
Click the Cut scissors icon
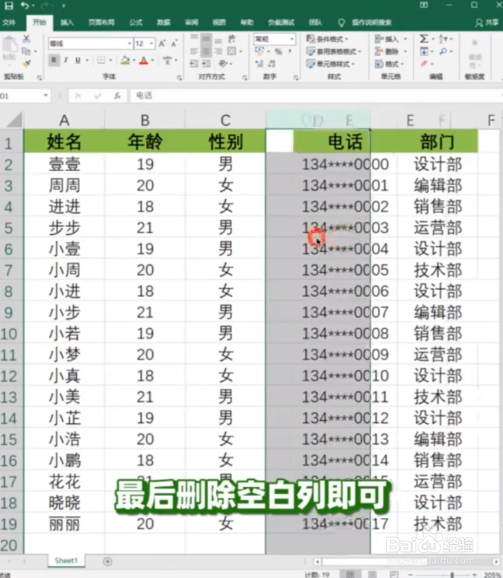point(27,39)
